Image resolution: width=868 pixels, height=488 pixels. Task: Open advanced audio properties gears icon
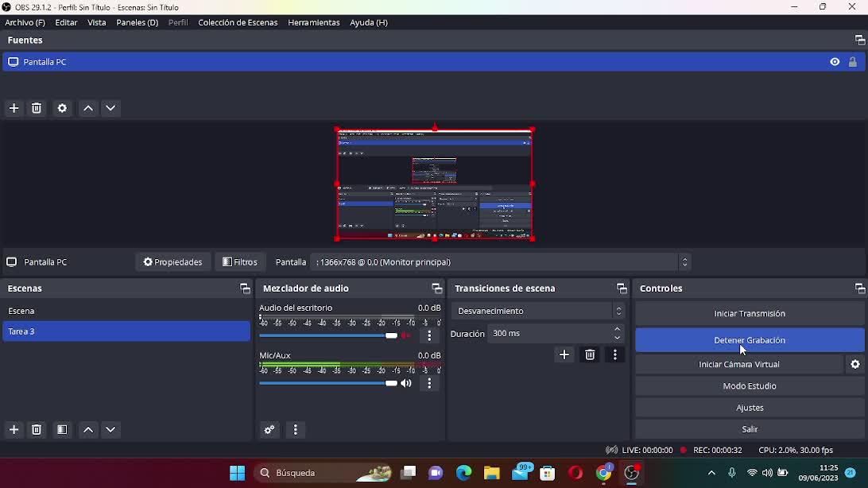269,430
